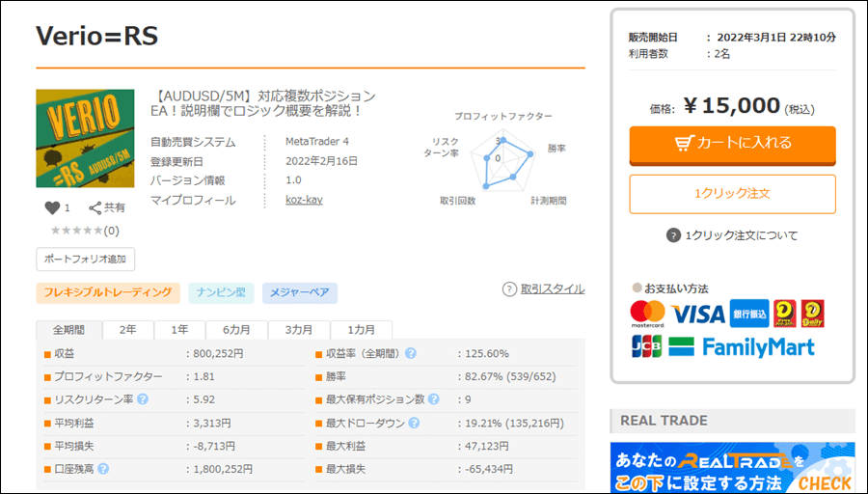Viewport: 868px width, 494px height.
Task: Click the share icon labeled 共有
Action: (x=95, y=207)
